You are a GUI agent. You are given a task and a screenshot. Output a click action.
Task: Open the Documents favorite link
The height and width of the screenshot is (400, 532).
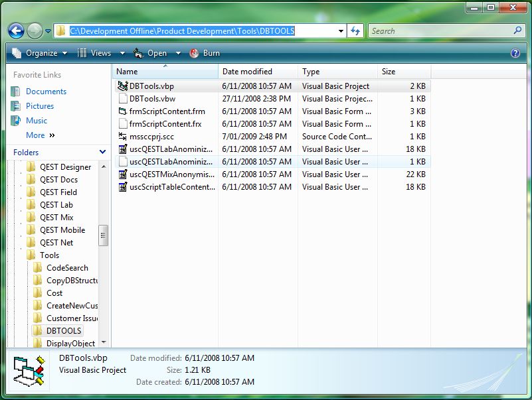pyautogui.click(x=46, y=92)
